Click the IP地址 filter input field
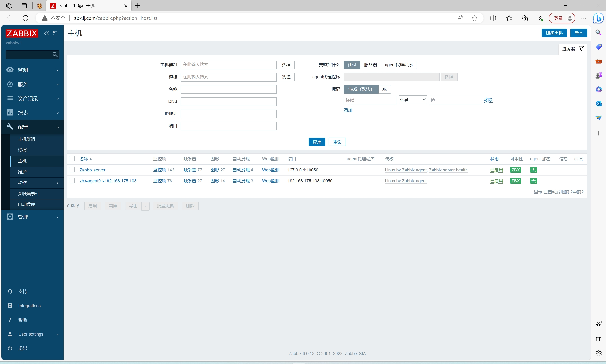Screen dimensions: 606x364 click(228, 114)
